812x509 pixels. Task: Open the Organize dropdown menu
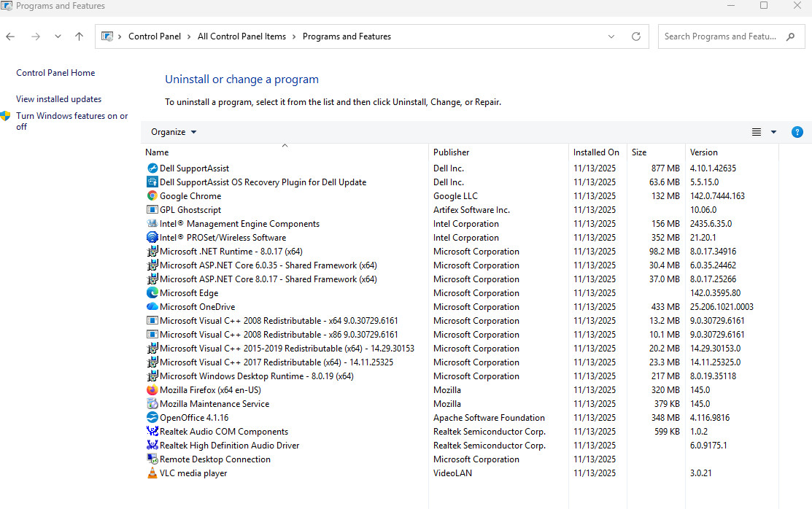pos(174,132)
